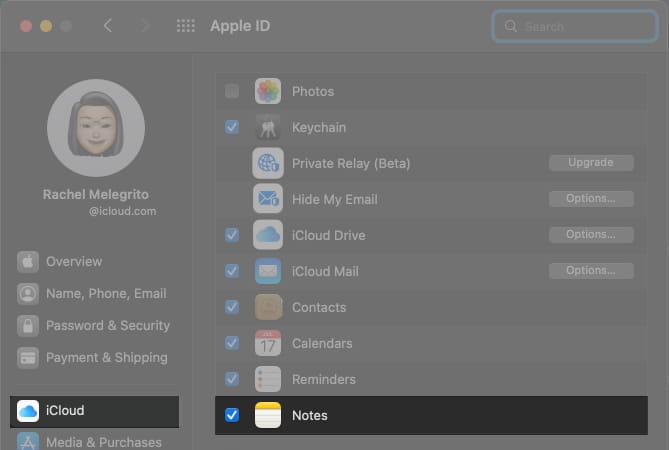Go back with the left chevron

click(108, 26)
